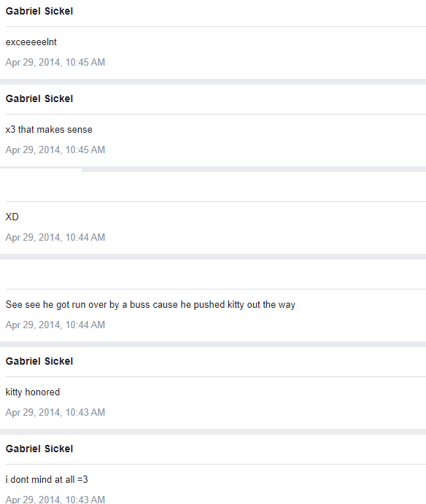Click timestamp under "i dont mind at all"

click(55, 499)
